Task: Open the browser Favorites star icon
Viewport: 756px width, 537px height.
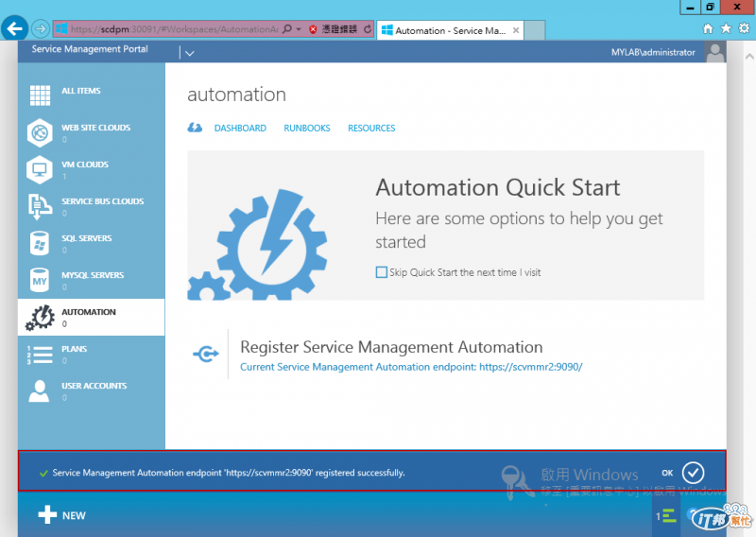Action: point(726,28)
